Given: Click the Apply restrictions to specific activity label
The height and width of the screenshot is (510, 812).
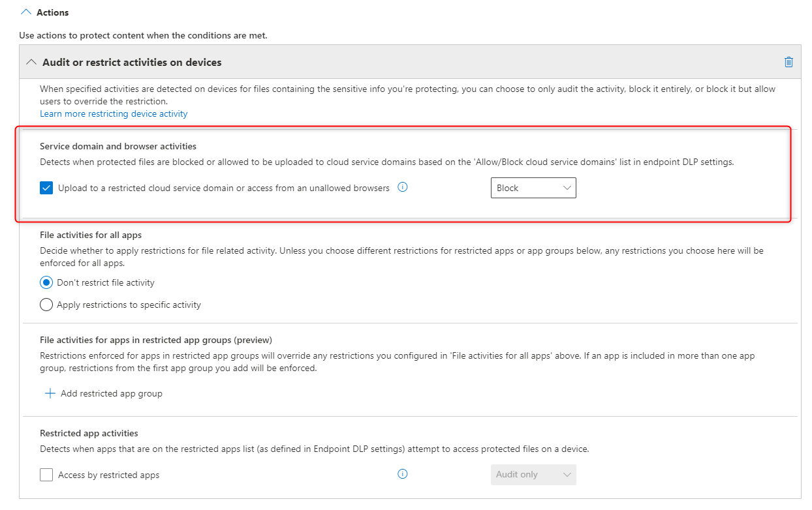Looking at the screenshot, I should point(129,305).
